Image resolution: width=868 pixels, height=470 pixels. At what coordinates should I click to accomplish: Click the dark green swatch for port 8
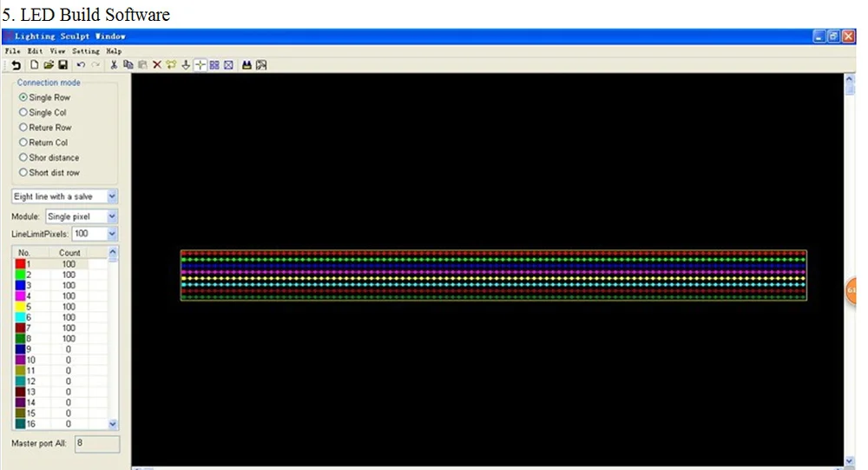pos(20,339)
